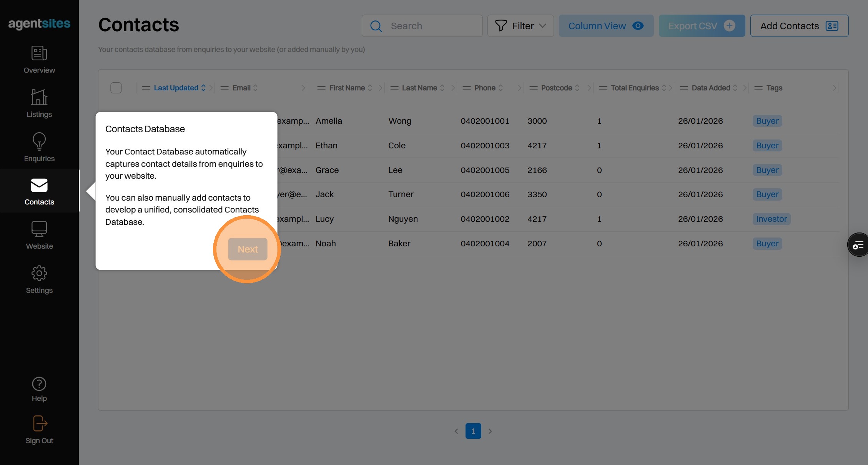This screenshot has height=465, width=868.
Task: Sort contacts by Postcode column arrows
Action: tap(577, 88)
